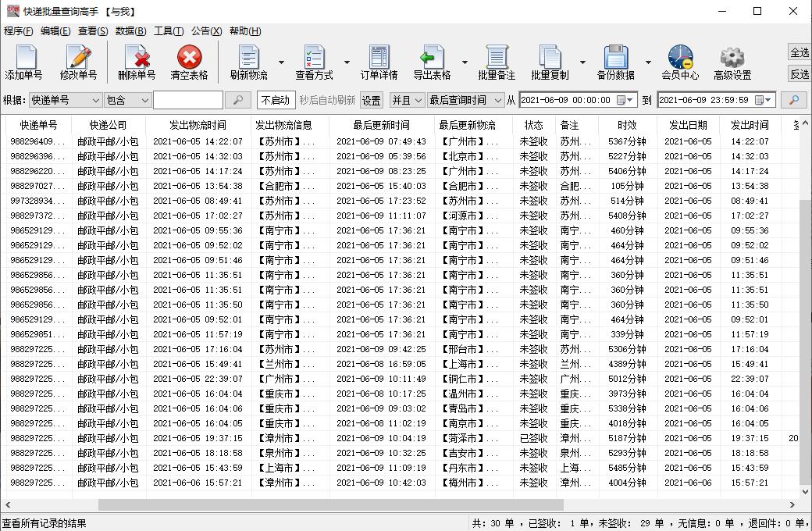Screen dimensions: 812x531
Task: Click the 4004分钟 cell
Action: coord(627,483)
